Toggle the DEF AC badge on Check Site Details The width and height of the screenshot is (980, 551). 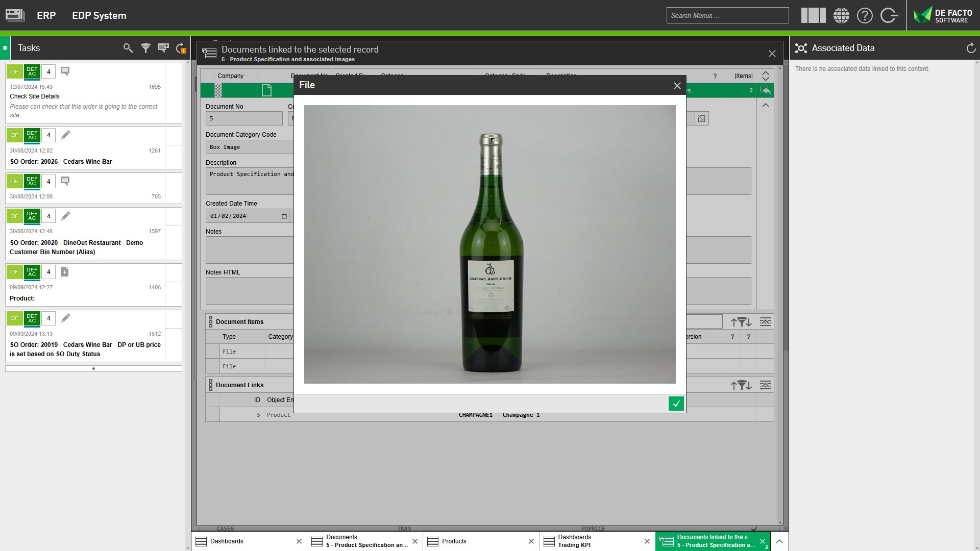pyautogui.click(x=32, y=71)
